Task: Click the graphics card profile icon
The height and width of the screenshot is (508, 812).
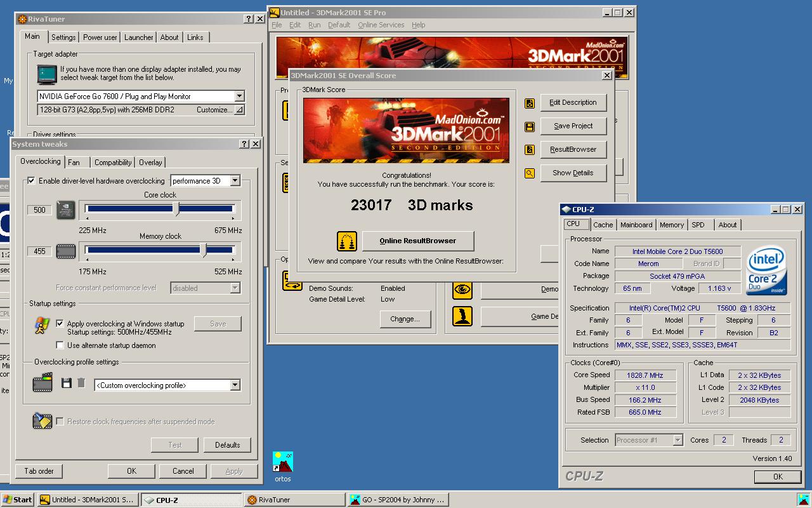Action: pos(43,383)
